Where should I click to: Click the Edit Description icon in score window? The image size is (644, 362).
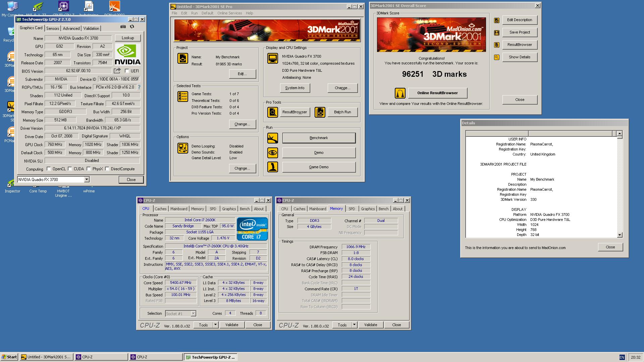497,20
